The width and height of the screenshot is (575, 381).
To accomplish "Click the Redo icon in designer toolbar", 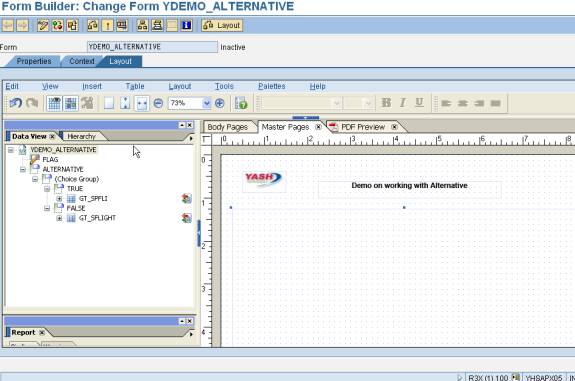I will (x=32, y=103).
